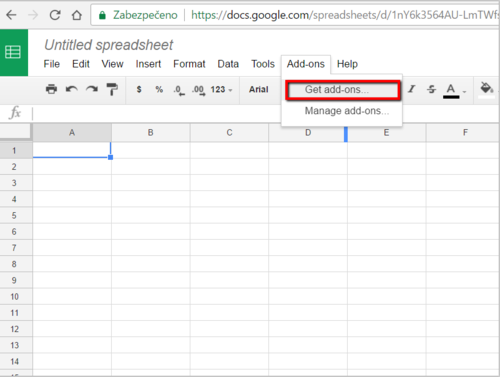
Task: Select the Paint format roller
Action: coord(112,89)
